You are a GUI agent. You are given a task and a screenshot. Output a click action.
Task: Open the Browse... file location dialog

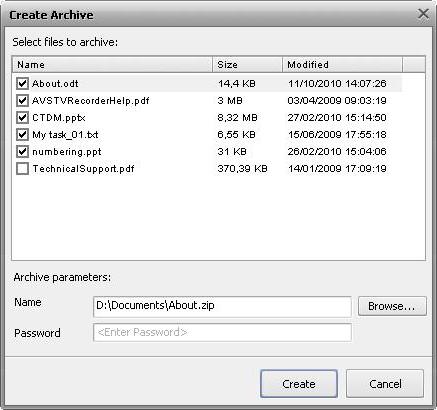[x=392, y=306]
